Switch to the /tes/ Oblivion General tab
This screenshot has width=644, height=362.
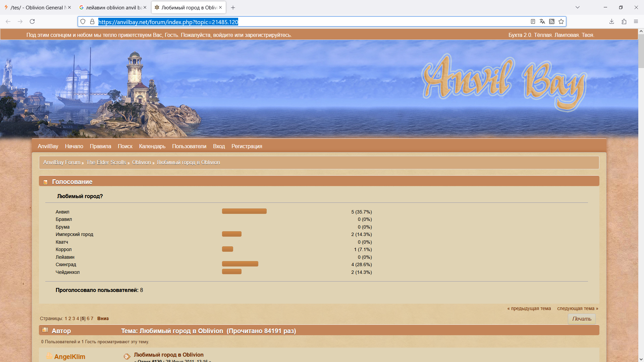tap(37, 7)
